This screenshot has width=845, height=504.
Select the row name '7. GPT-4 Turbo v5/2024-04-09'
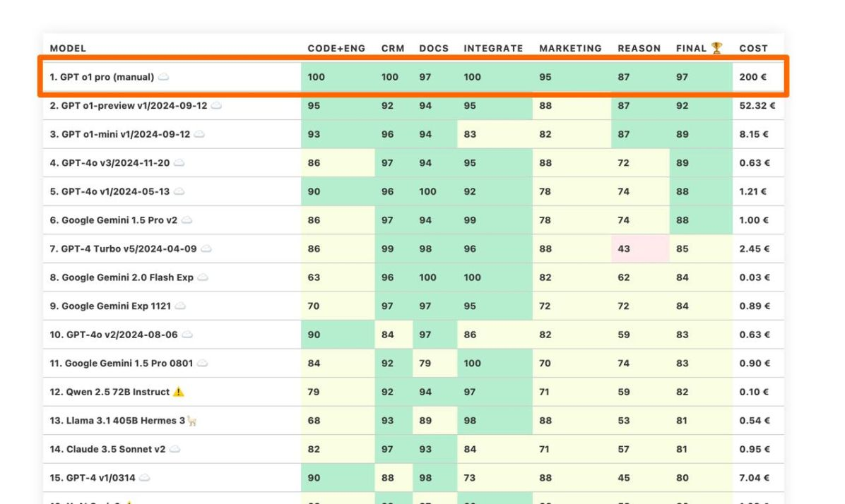(124, 248)
